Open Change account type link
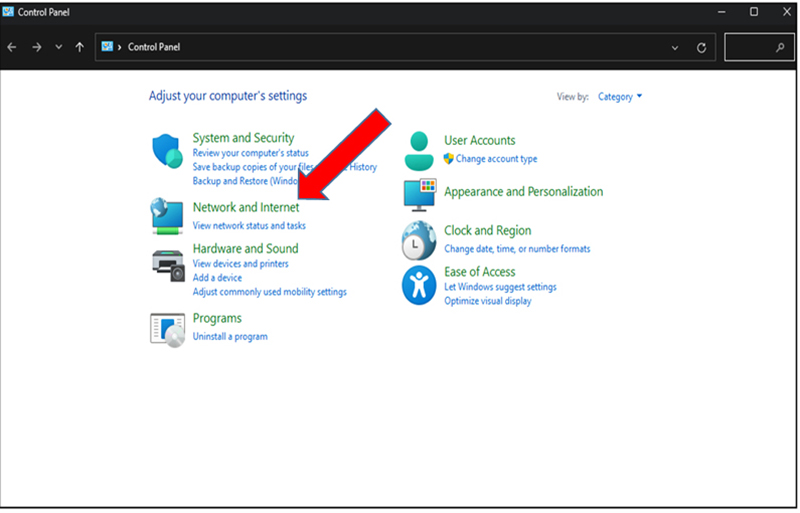The width and height of the screenshot is (800, 513). (x=496, y=159)
